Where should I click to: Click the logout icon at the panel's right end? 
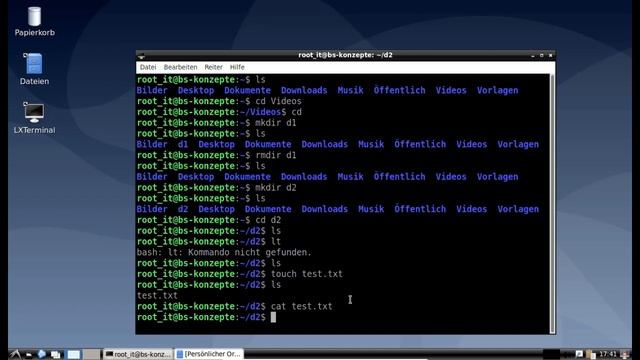624,354
